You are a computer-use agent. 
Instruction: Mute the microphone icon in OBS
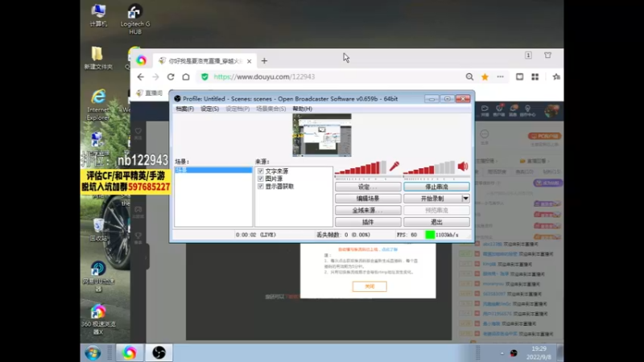(394, 167)
